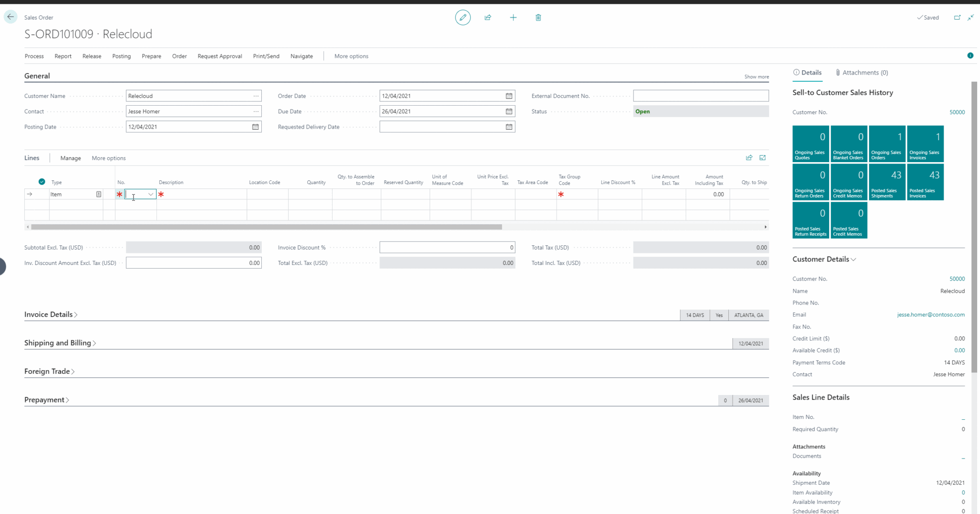The height and width of the screenshot is (514, 980).
Task: Open the page in a new window icon
Action: [958, 17]
